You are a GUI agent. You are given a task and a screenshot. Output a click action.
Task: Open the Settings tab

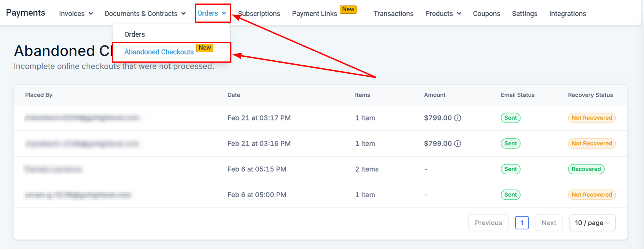point(524,14)
